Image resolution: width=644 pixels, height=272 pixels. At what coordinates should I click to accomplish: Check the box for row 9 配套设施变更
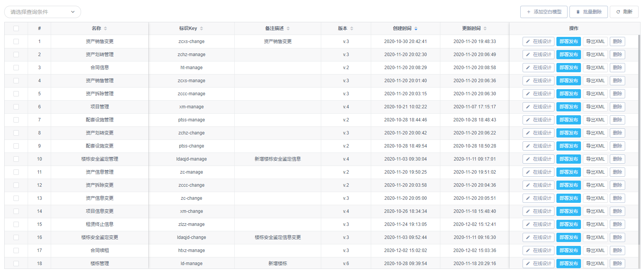pos(16,146)
